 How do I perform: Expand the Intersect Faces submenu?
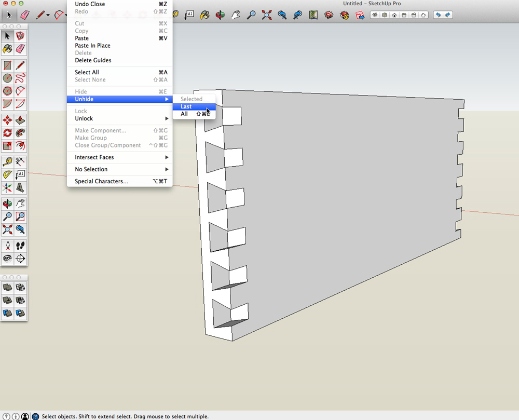119,157
